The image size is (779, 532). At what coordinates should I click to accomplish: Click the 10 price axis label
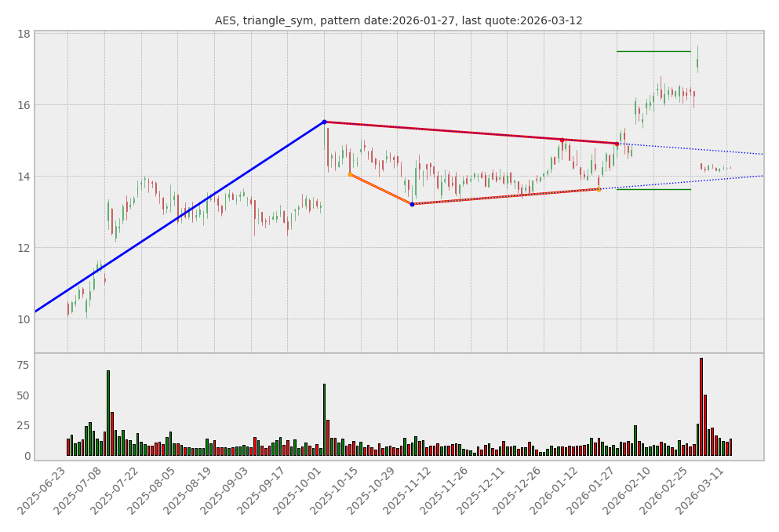pyautogui.click(x=23, y=319)
